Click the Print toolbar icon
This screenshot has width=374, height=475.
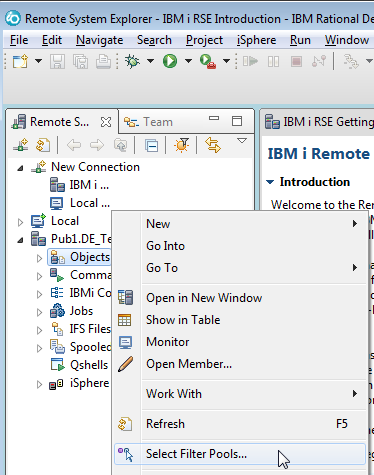pos(103,61)
